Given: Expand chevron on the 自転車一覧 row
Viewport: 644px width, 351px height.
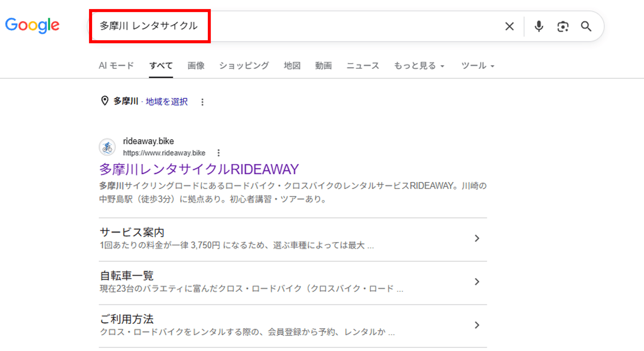Looking at the screenshot, I should (477, 282).
